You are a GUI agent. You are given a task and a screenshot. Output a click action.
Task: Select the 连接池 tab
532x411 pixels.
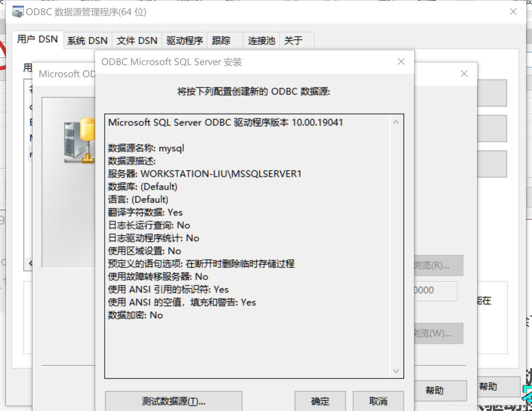click(x=262, y=41)
